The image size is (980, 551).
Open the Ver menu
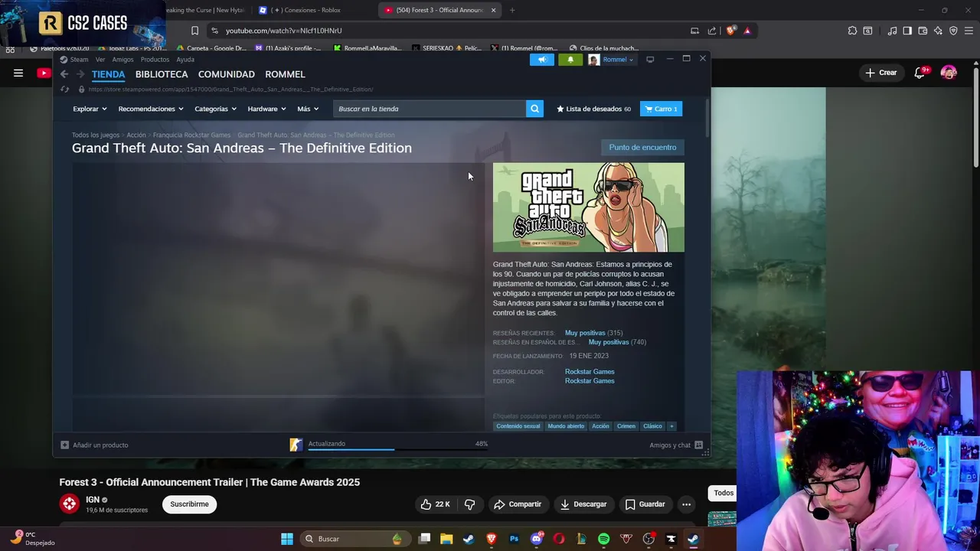pos(100,60)
